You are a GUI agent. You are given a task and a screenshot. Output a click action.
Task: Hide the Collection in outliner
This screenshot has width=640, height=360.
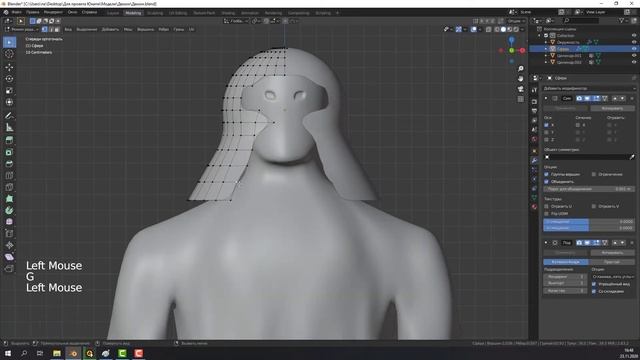tap(634, 36)
